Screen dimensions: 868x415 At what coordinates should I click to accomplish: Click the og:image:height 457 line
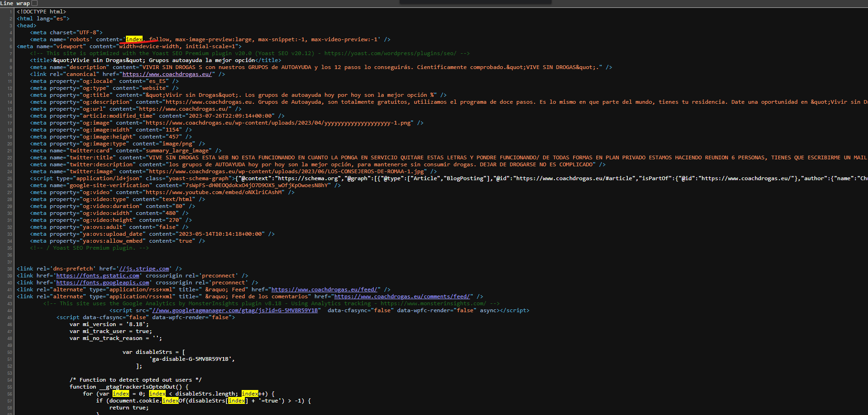pos(111,137)
